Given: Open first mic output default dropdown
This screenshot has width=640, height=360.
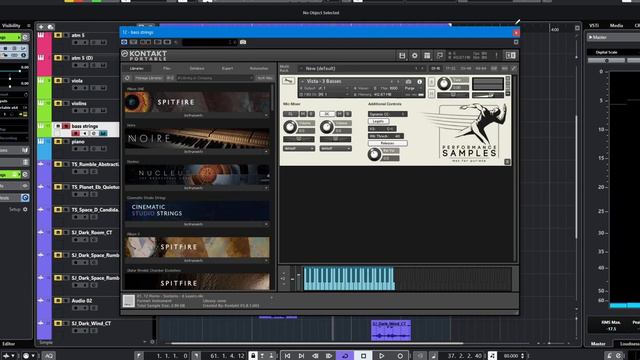Looking at the screenshot, I should click(x=299, y=149).
